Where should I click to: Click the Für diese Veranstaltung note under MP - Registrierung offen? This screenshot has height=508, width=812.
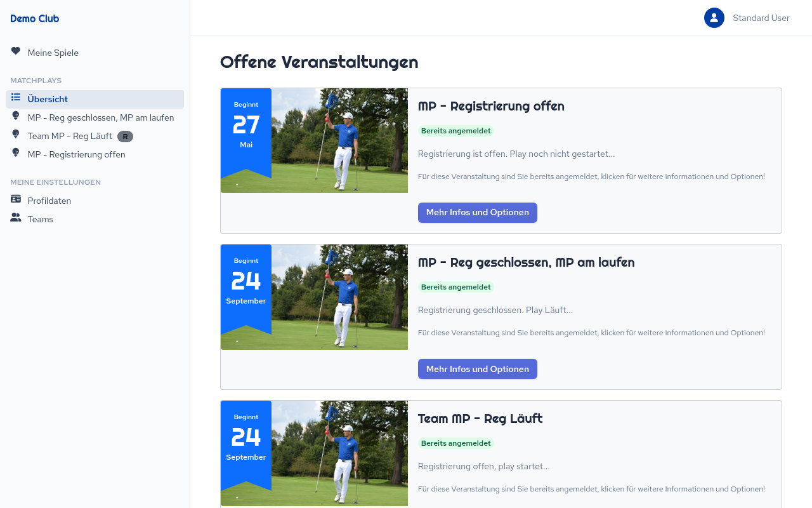[x=591, y=177]
